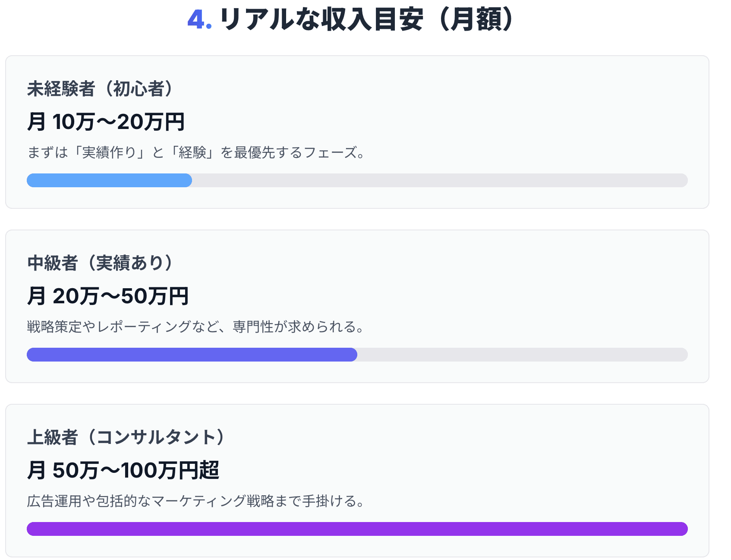Select the 上級者（コンサルタント） label
Screen dimensions: 731x560
[126, 437]
